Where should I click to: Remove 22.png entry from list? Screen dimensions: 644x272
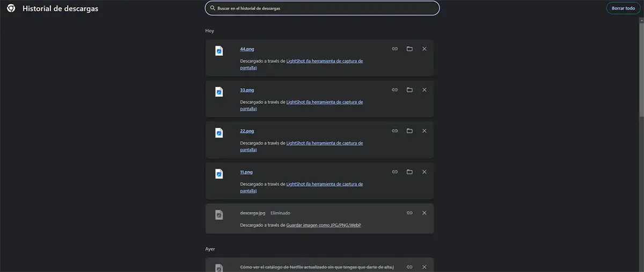[x=425, y=131]
